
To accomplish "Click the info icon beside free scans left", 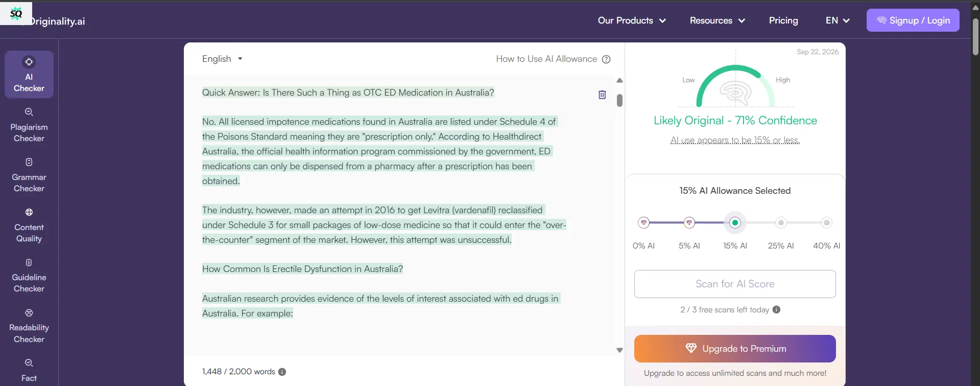I will (x=776, y=309).
